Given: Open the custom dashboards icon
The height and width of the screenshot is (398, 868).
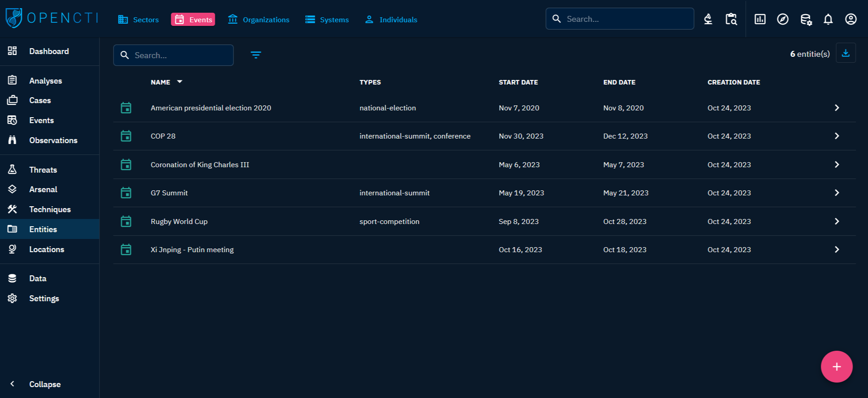Looking at the screenshot, I should click(x=759, y=20).
